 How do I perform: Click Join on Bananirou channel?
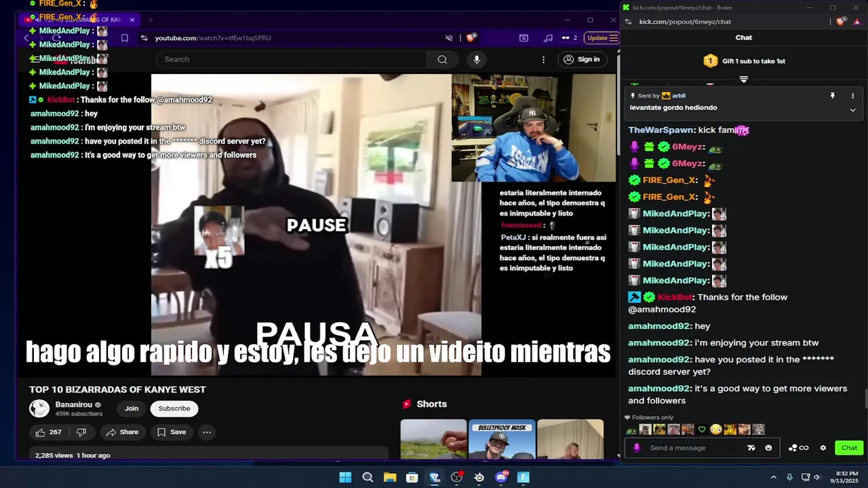(x=132, y=409)
